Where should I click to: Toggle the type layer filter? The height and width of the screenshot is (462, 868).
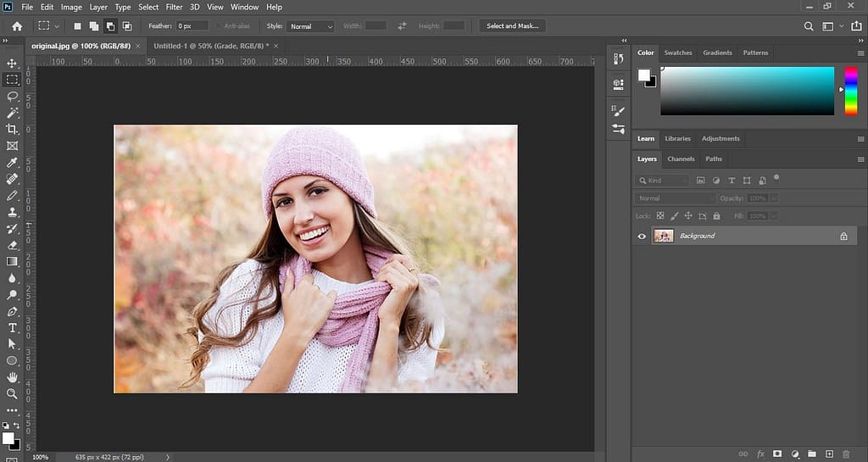(732, 181)
